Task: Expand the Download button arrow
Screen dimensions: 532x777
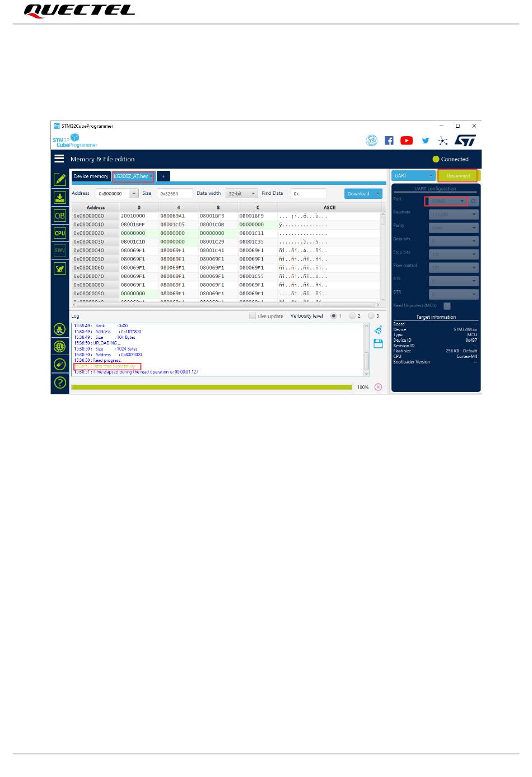Action: pyautogui.click(x=379, y=194)
